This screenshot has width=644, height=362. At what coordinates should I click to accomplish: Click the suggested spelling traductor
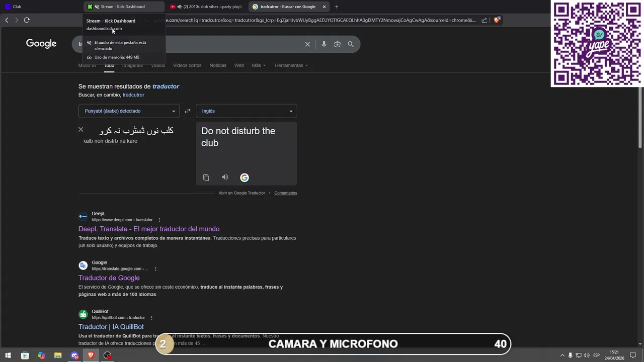tap(166, 86)
